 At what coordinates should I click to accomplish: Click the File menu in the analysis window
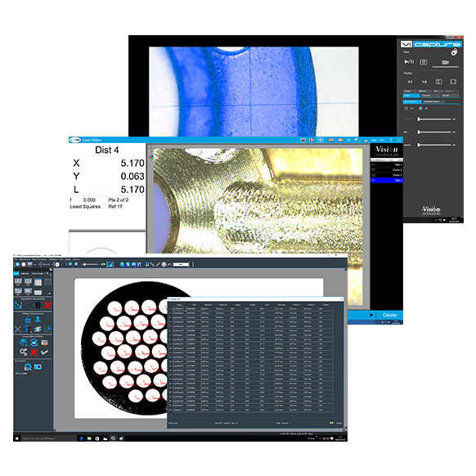click(x=16, y=259)
